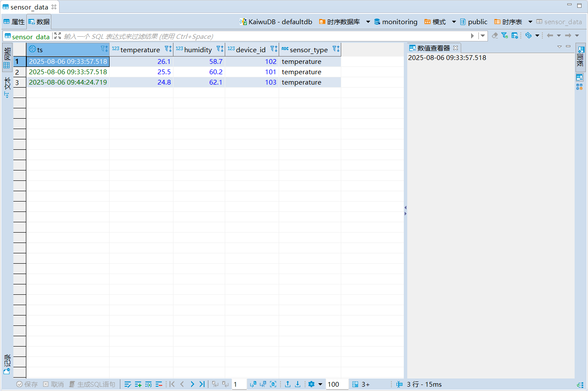Click the SQL filter expression input field

point(259,36)
